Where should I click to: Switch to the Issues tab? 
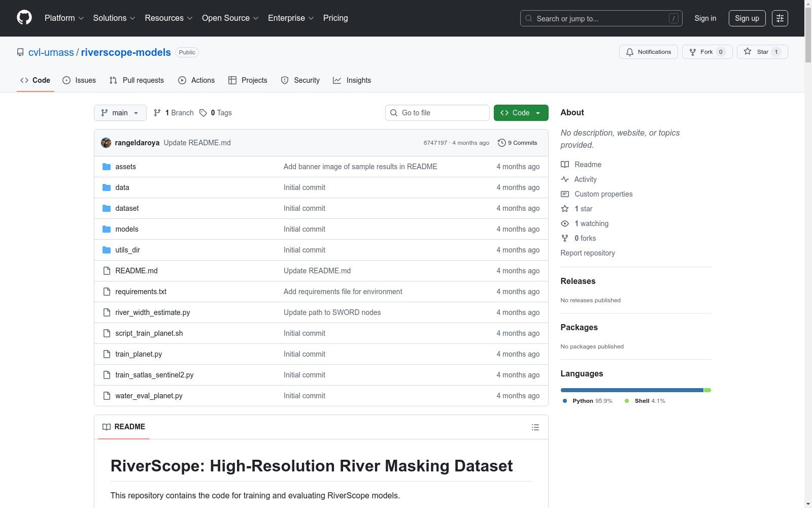(79, 80)
